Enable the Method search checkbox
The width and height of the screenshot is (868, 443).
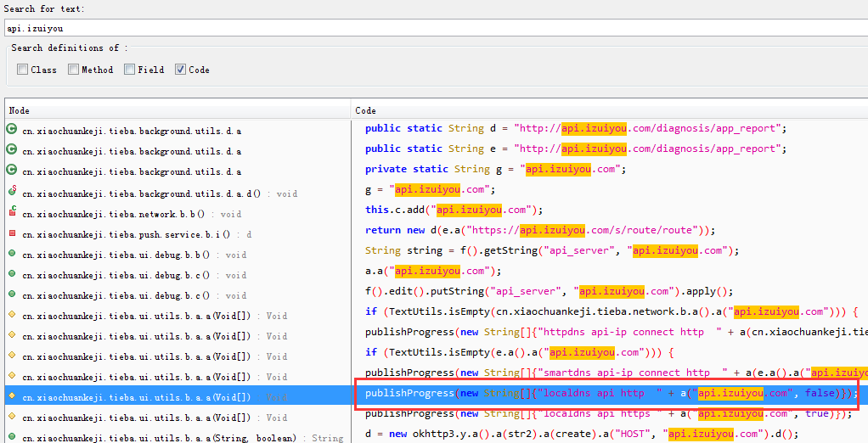coord(74,70)
